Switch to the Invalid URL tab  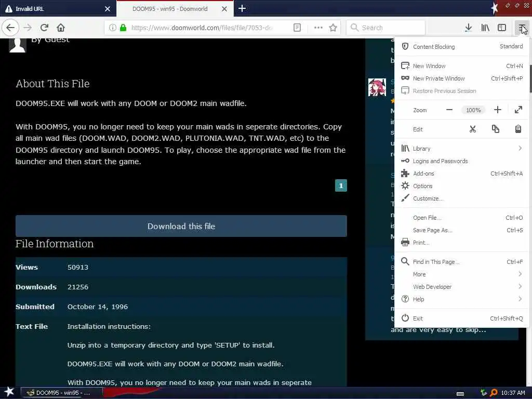click(x=58, y=8)
